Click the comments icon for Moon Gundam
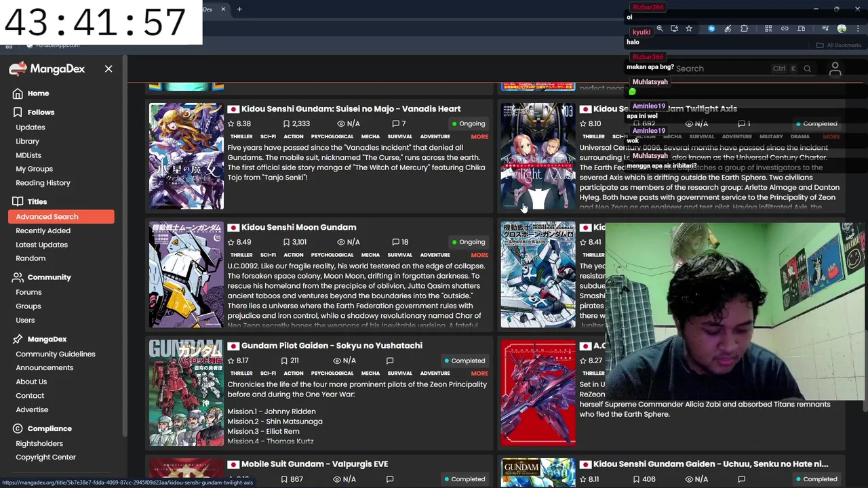 (x=395, y=242)
